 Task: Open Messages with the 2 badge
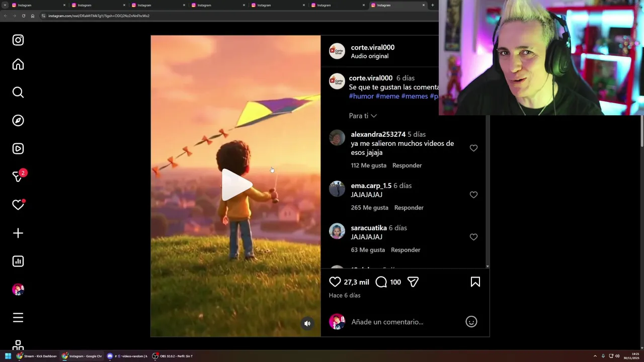pos(19,176)
